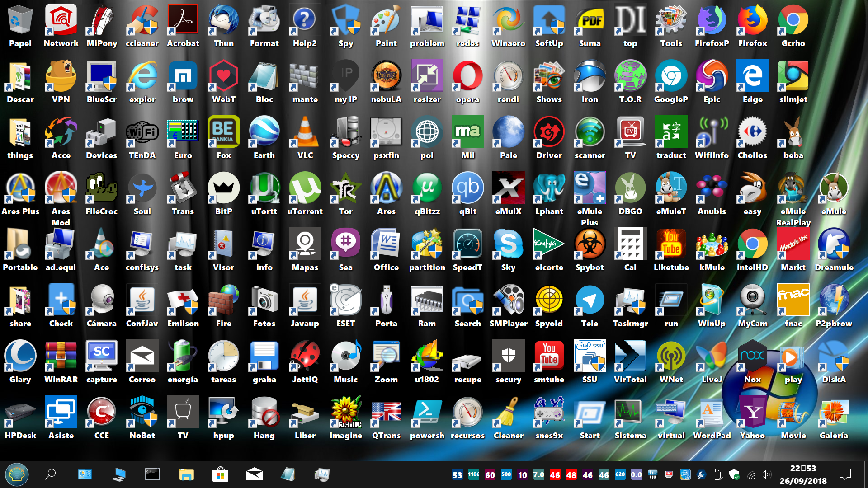Launch the WebT heart hexagon shortcut
This screenshot has width=868, height=488.
pyautogui.click(x=224, y=82)
